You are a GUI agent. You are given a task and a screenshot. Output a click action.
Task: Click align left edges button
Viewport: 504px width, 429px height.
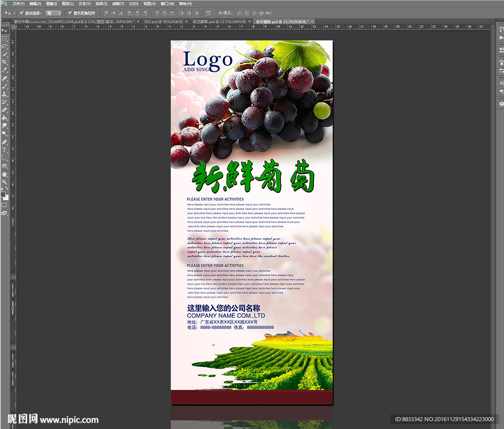[x=129, y=13]
